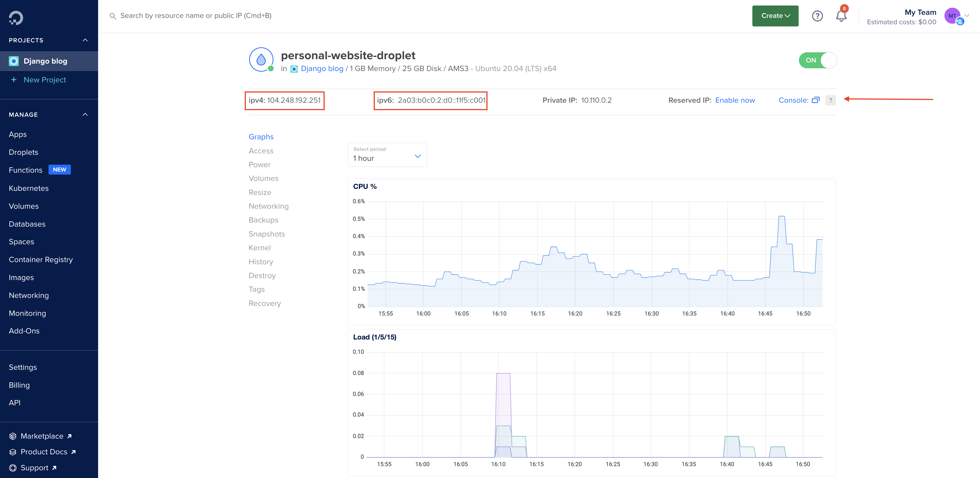
Task: Go to Droplets in the sidebar
Action: point(23,152)
